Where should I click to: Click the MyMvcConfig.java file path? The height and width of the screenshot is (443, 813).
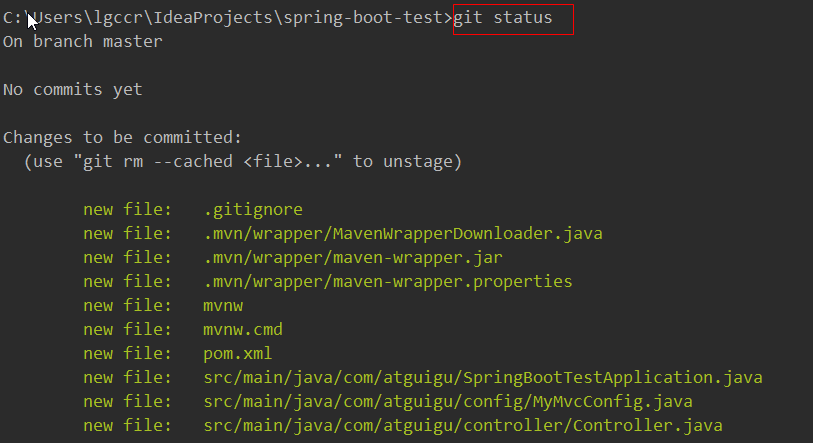[447, 402]
